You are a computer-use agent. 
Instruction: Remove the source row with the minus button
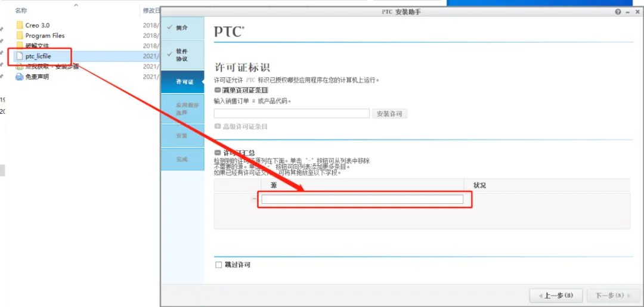(x=254, y=199)
